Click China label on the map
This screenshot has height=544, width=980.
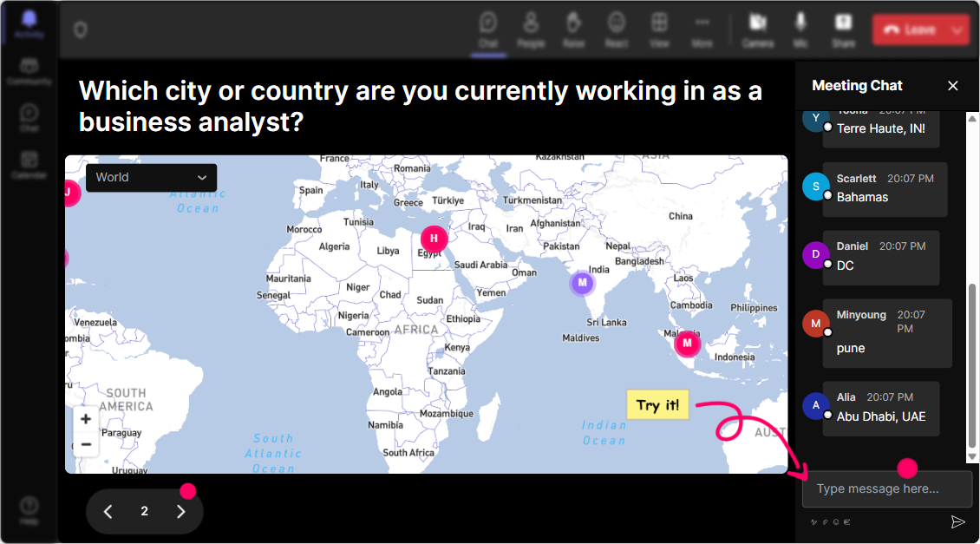[x=681, y=216]
